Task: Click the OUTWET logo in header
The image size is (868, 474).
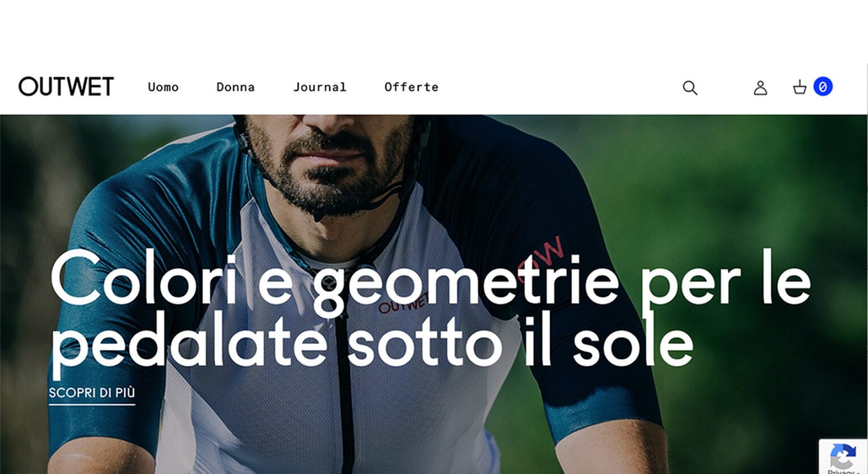Action: pos(66,87)
